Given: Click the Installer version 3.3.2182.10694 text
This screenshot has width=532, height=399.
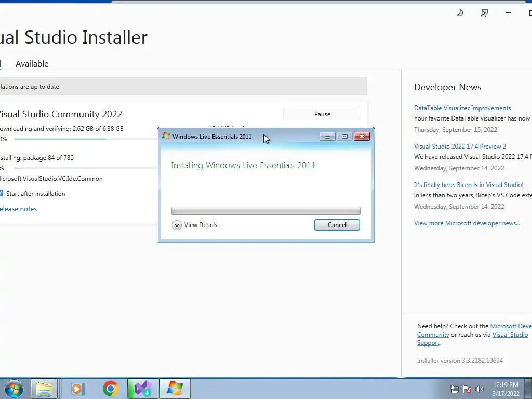Looking at the screenshot, I should 460,361.
